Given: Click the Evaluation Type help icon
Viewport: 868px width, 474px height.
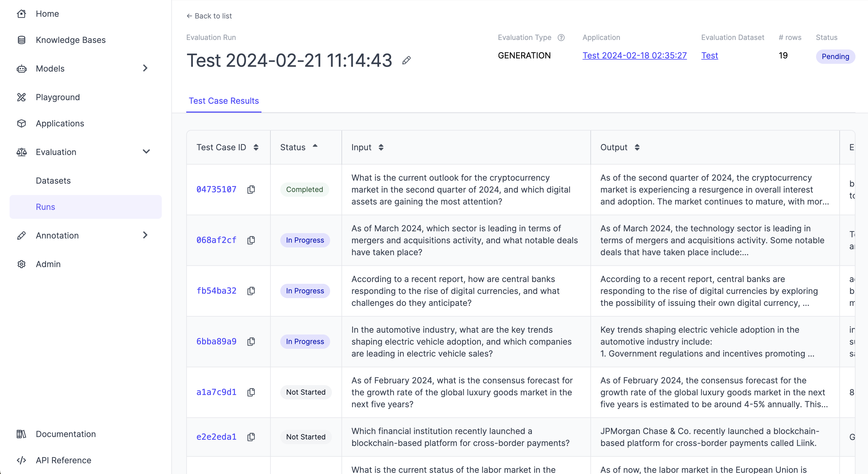Looking at the screenshot, I should pos(561,38).
